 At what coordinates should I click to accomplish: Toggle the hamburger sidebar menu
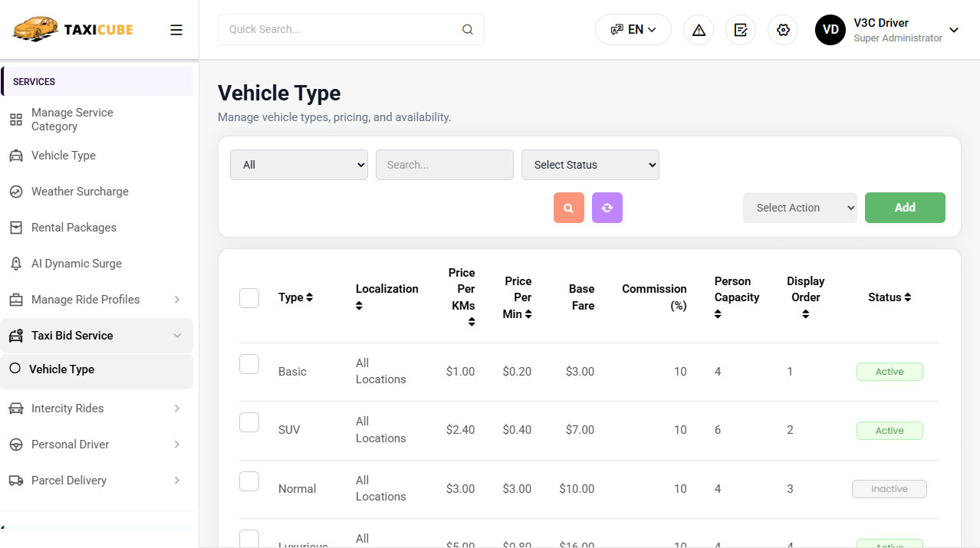176,30
